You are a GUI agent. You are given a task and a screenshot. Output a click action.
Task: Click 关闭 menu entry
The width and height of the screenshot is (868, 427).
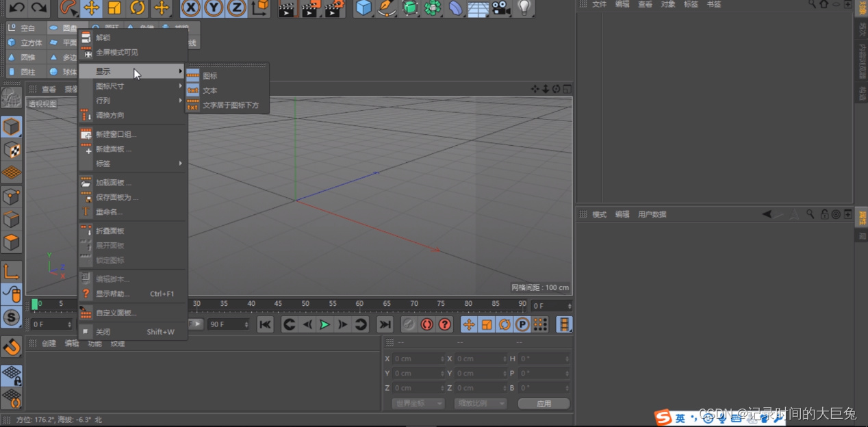[x=133, y=332]
